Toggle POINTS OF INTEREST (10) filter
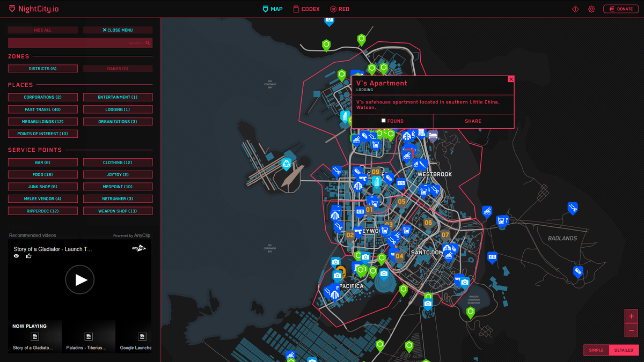 click(43, 134)
